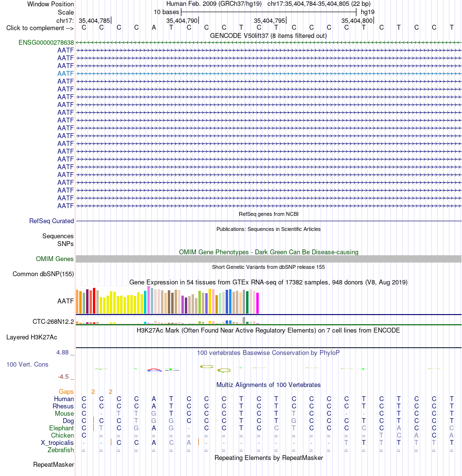Click the OMIM Gene Phenotypes track title
The height and width of the screenshot is (476, 462).
(x=268, y=252)
